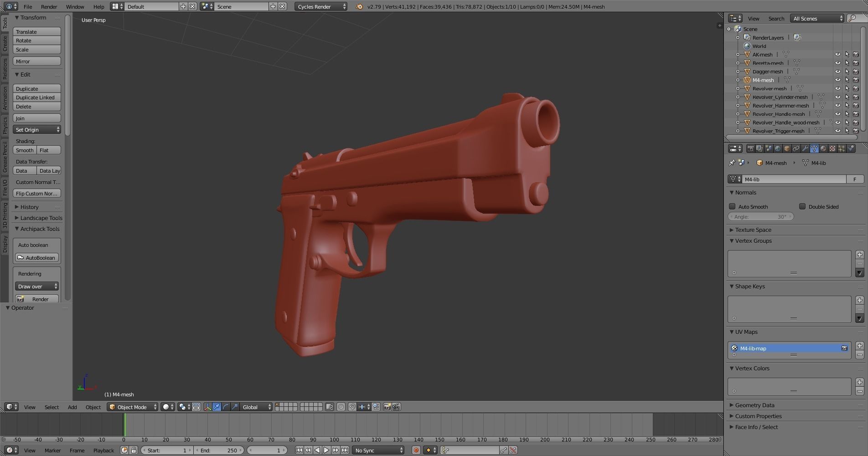Open the Render menu in the top bar
The height and width of the screenshot is (456, 868).
[49, 6]
